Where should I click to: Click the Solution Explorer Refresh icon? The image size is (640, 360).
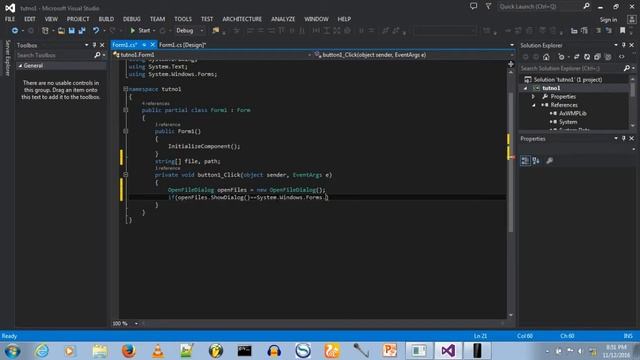587,57
